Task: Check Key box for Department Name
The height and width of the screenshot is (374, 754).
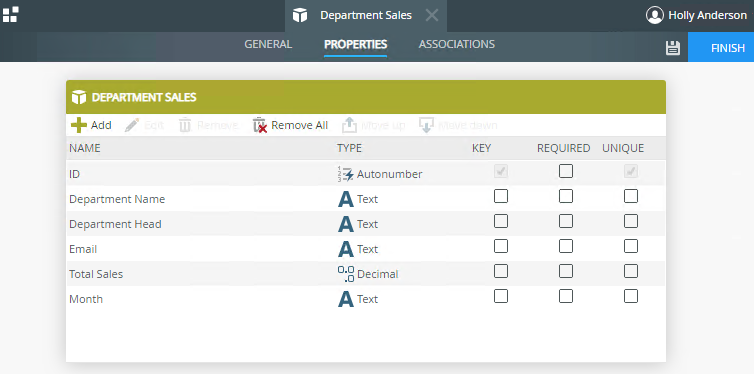Action: [501, 196]
